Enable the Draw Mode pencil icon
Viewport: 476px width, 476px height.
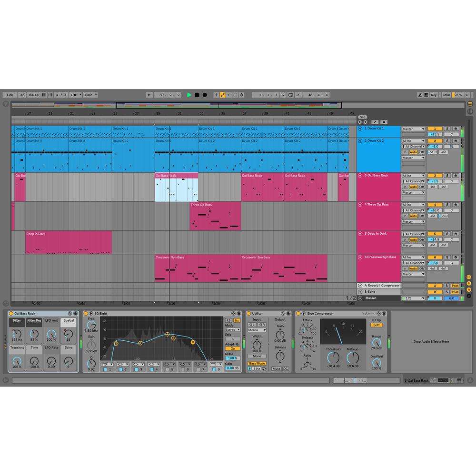coord(420,95)
